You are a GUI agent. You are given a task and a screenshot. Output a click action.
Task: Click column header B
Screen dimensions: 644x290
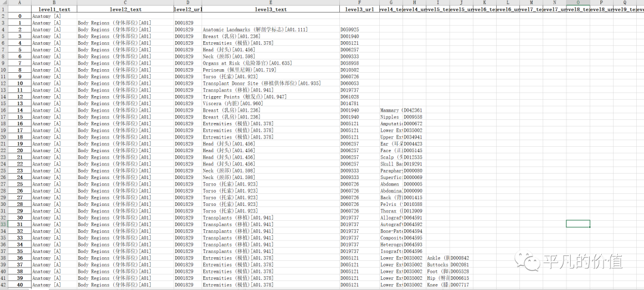pos(54,3)
